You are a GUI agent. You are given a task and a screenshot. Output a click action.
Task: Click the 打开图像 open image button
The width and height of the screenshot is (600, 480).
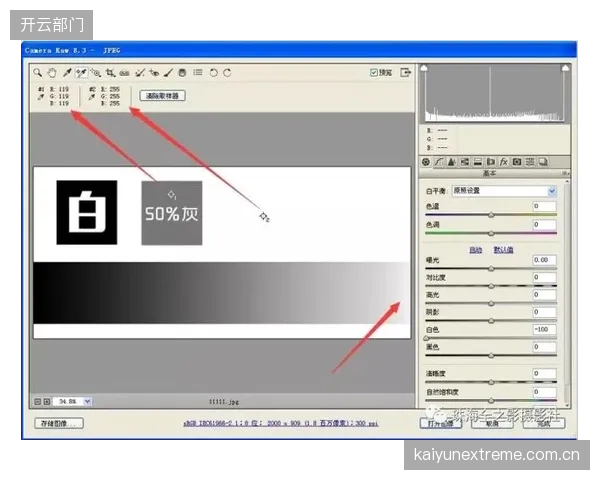coord(440,423)
